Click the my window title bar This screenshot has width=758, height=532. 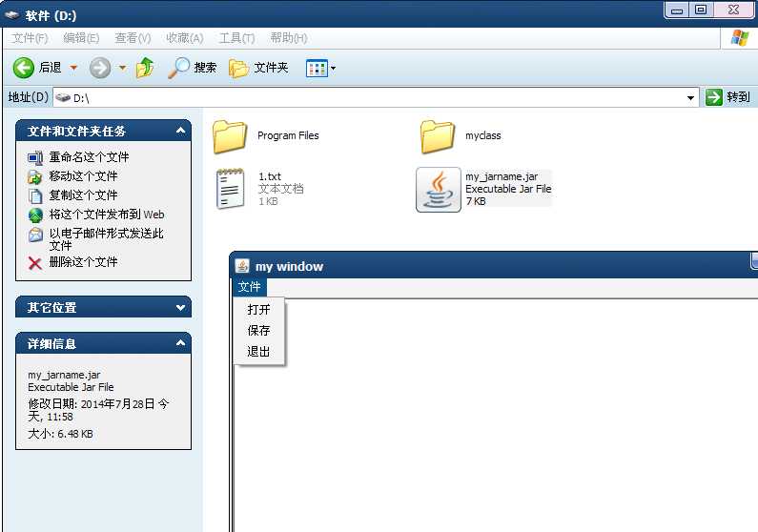click(494, 266)
